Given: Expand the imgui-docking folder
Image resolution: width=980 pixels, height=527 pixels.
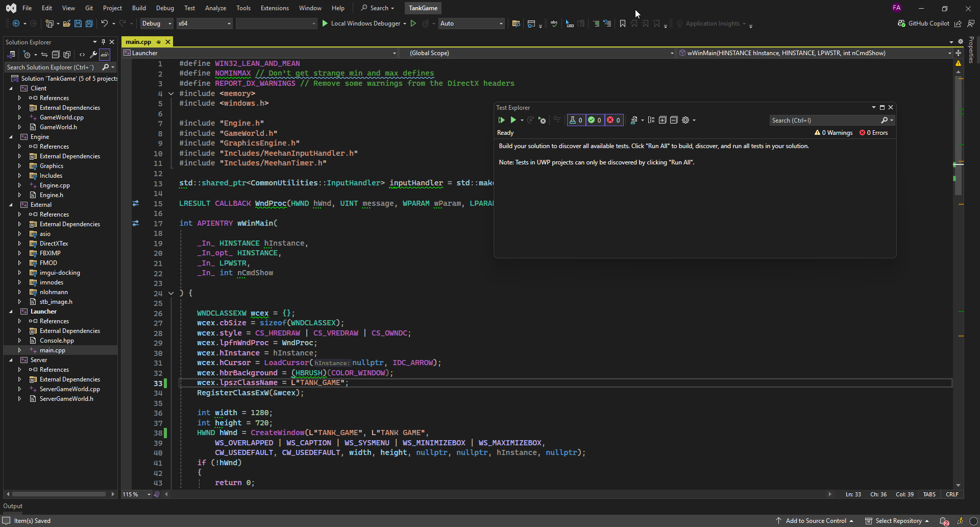Looking at the screenshot, I should [x=19, y=273].
